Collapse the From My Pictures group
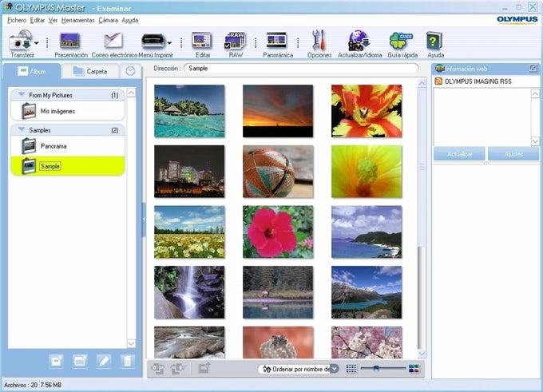The height and width of the screenshot is (392, 543). (21, 95)
